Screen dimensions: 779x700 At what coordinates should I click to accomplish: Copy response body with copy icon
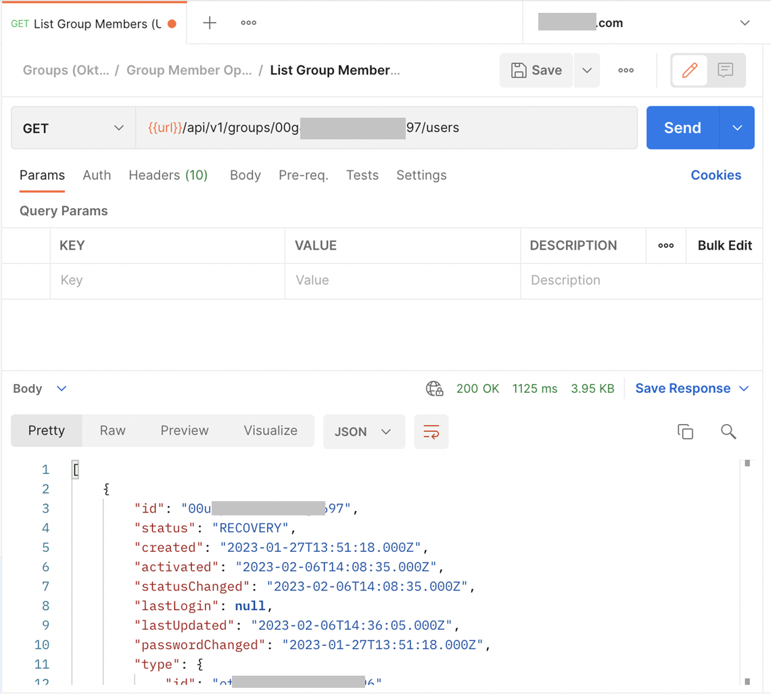pos(685,431)
